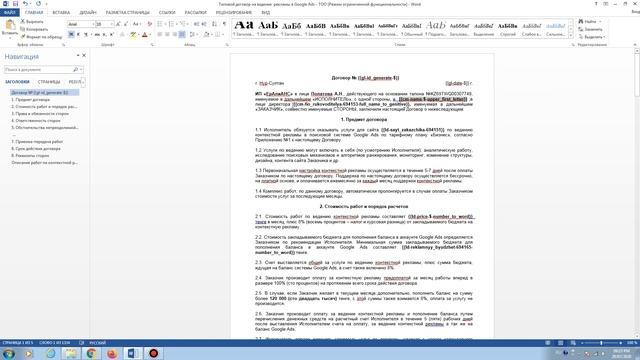Activate Формат по образцу painter
Image resolution: width=640 pixels, height=360 pixels.
click(41, 37)
